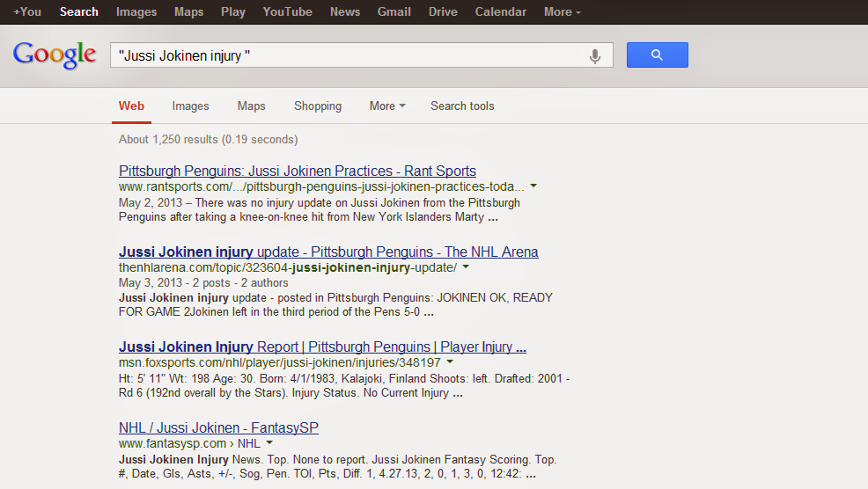Open YouTube in the top bar
Screen dimensions: 868x489
tap(287, 11)
